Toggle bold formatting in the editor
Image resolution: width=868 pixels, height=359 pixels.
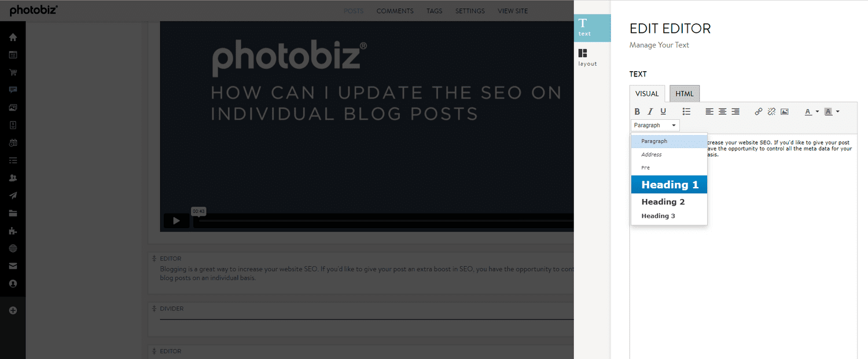tap(637, 111)
